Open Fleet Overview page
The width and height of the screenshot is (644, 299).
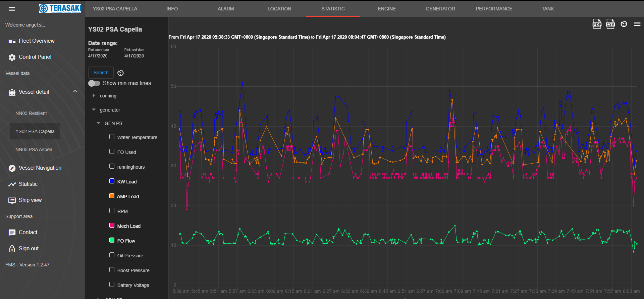coord(37,41)
